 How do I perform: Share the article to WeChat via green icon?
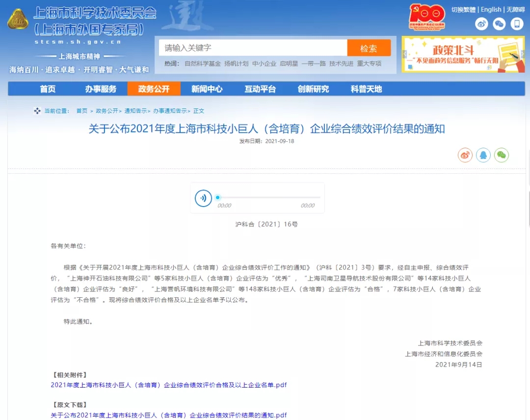[x=502, y=155]
